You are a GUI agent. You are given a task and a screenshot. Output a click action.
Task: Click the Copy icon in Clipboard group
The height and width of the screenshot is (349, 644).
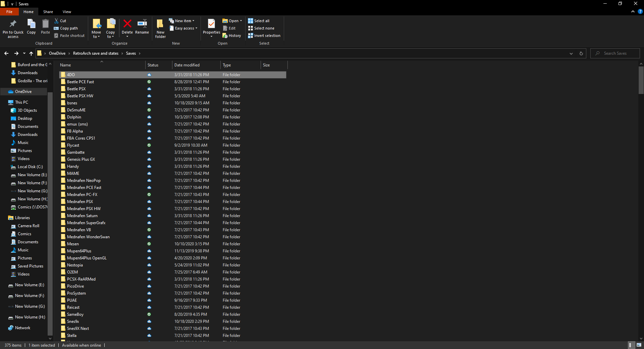coord(31,24)
